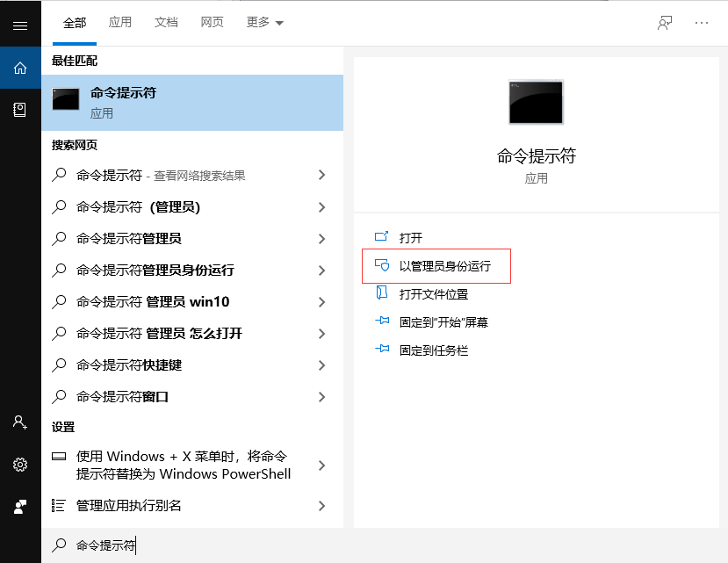Click the user picture icon at the bottom of the sidebar

(20, 506)
